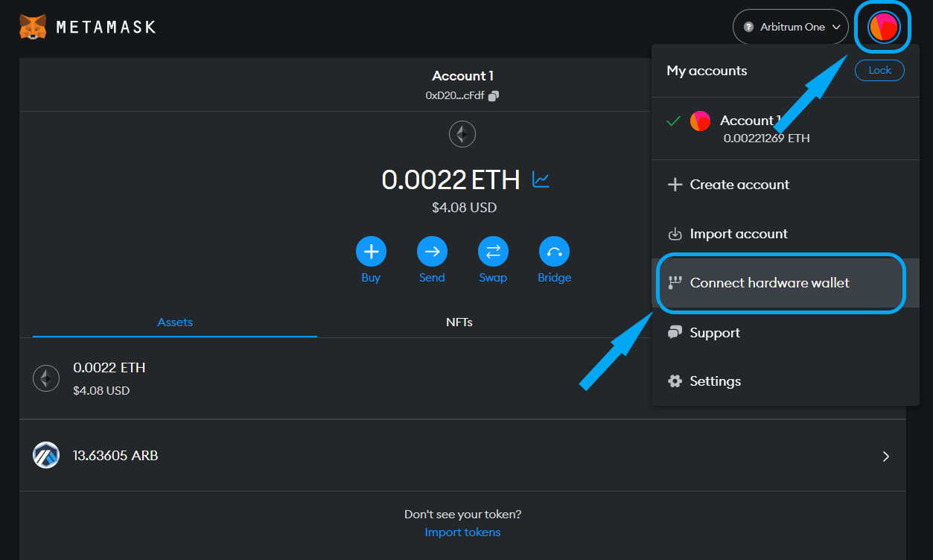
Task: Click the Don't see your token? text
Action: click(x=462, y=515)
